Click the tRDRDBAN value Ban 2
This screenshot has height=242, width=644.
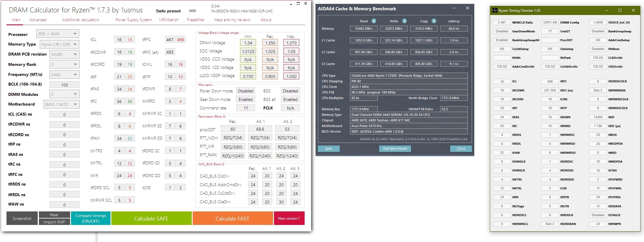click(x=550, y=224)
